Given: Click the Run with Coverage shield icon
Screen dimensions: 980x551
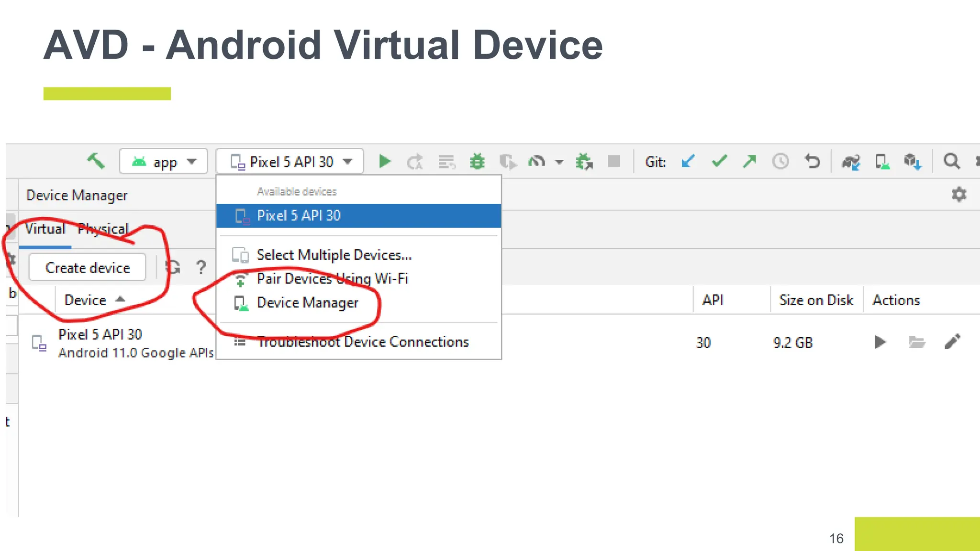Looking at the screenshot, I should coord(508,162).
